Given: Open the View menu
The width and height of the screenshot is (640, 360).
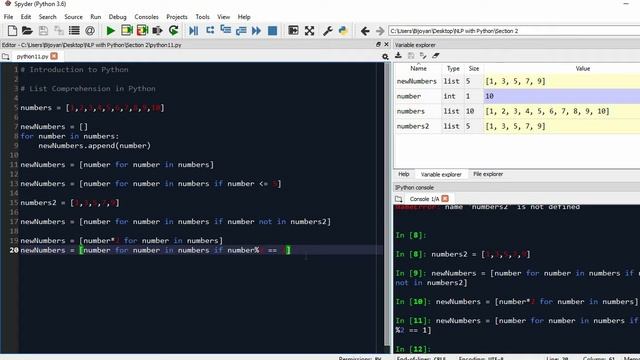Looking at the screenshot, I should point(223,17).
